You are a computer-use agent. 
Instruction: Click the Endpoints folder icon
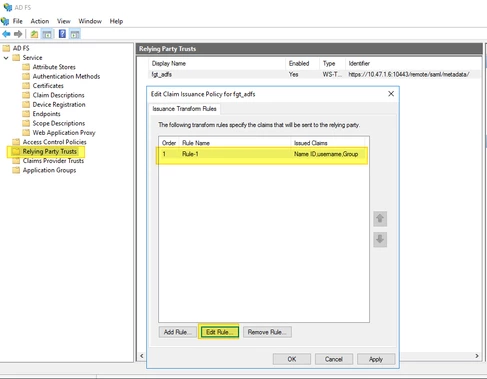point(26,114)
